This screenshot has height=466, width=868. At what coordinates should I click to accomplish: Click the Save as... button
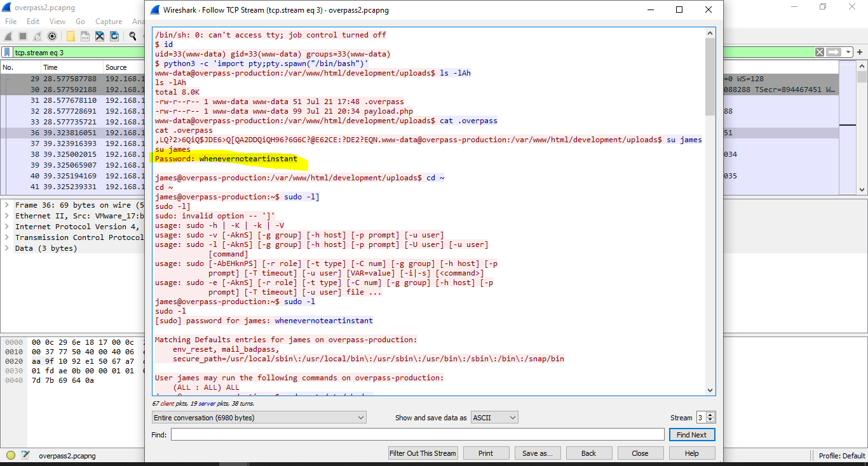pos(538,453)
